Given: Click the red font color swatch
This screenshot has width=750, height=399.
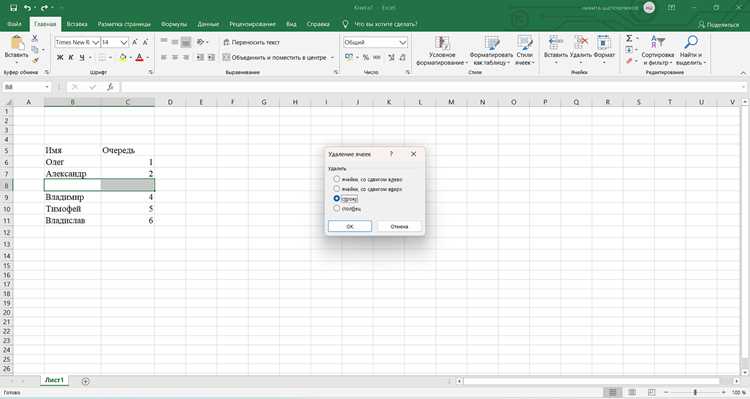Looking at the screenshot, I should (x=139, y=57).
